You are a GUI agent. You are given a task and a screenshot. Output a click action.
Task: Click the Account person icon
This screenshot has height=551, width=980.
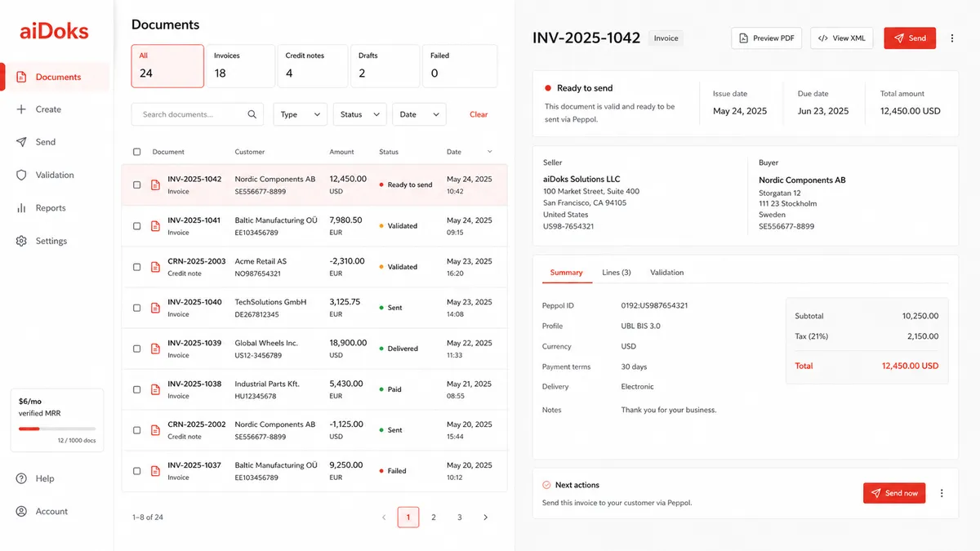[x=21, y=511]
